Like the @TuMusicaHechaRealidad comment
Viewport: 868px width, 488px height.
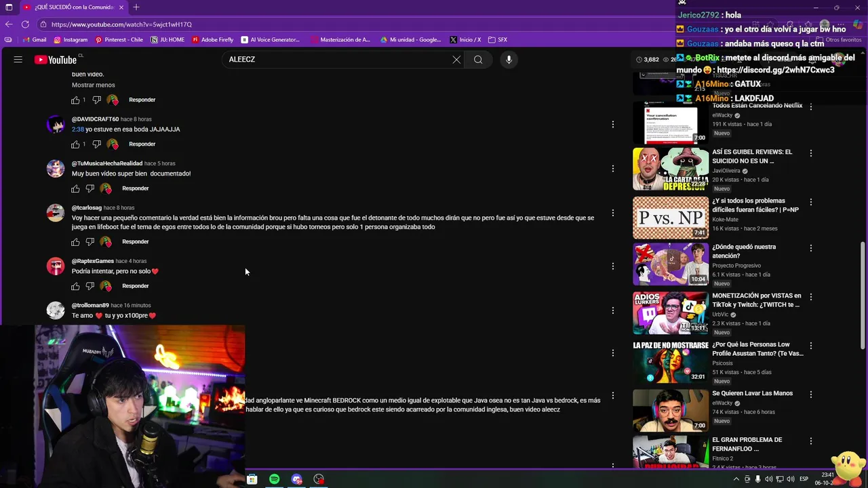click(x=75, y=188)
